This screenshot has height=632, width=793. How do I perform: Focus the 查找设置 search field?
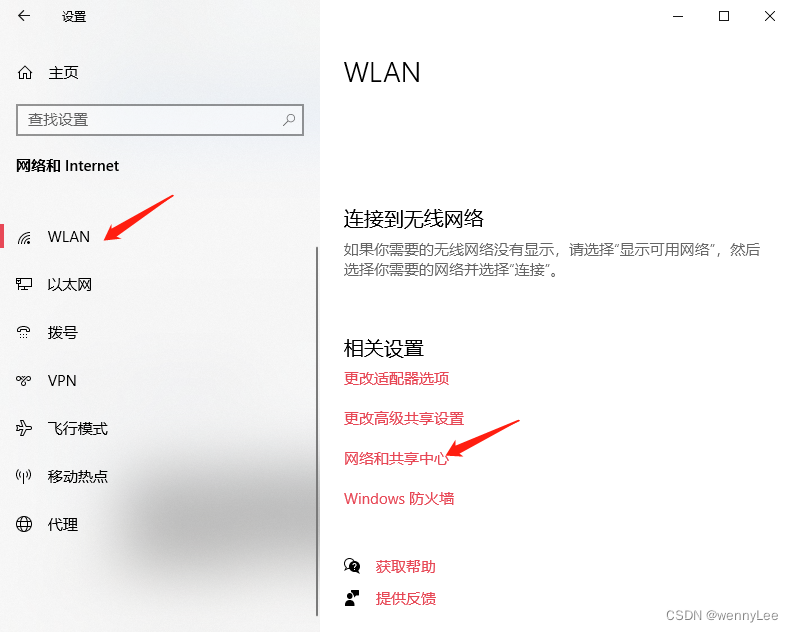tap(160, 120)
